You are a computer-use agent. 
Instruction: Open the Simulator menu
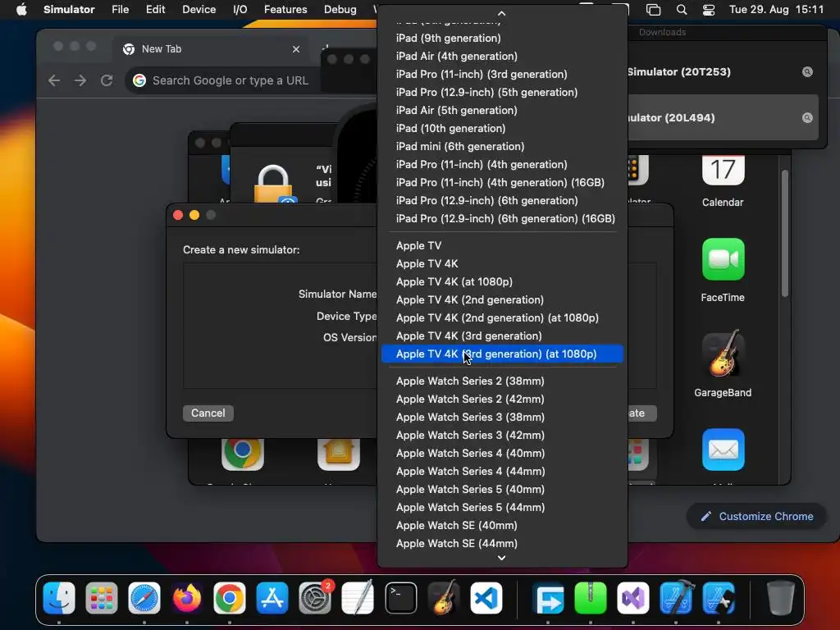tap(69, 9)
